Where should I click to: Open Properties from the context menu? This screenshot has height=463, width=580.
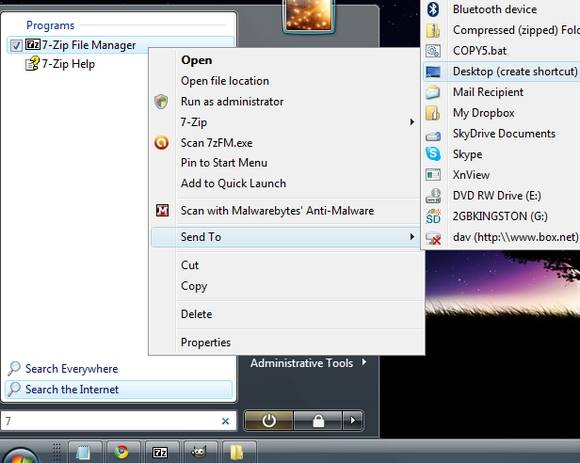click(x=287, y=342)
